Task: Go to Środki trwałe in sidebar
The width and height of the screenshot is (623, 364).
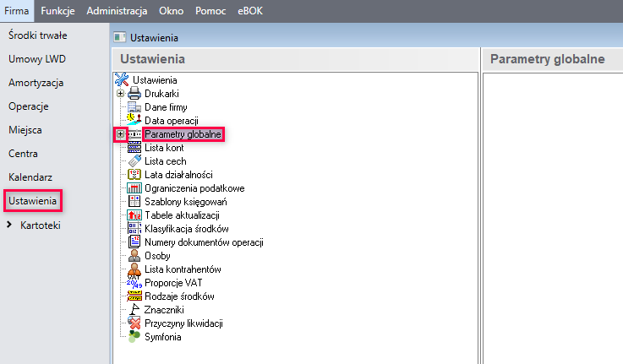Action: pos(38,35)
